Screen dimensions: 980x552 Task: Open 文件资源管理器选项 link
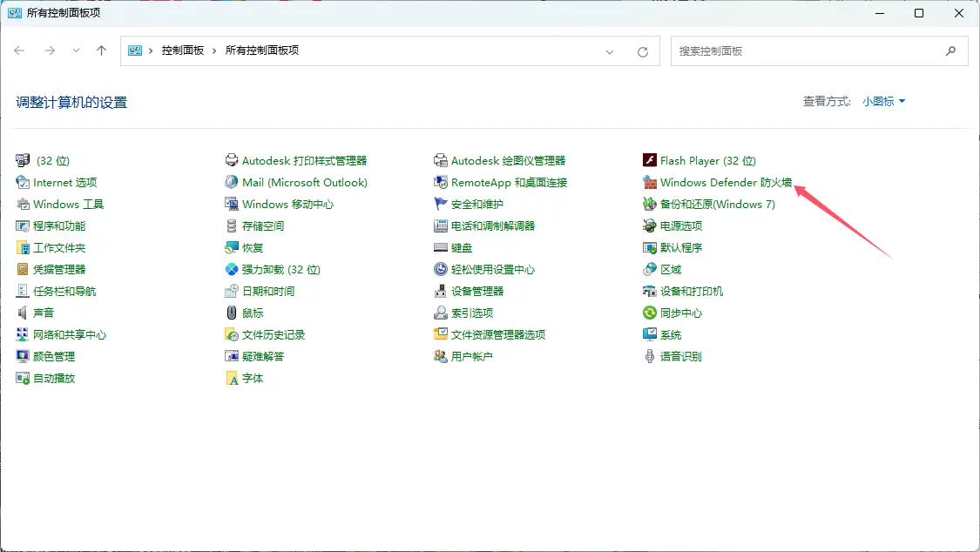(x=498, y=334)
